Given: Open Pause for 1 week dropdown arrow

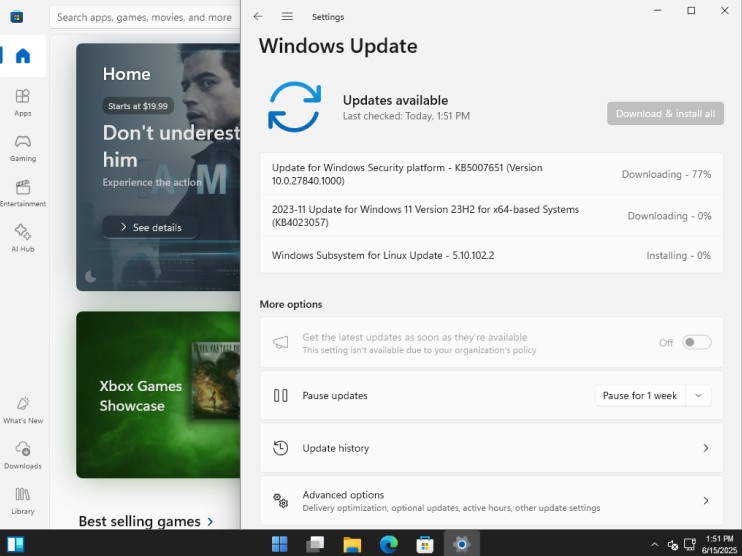Looking at the screenshot, I should (698, 396).
